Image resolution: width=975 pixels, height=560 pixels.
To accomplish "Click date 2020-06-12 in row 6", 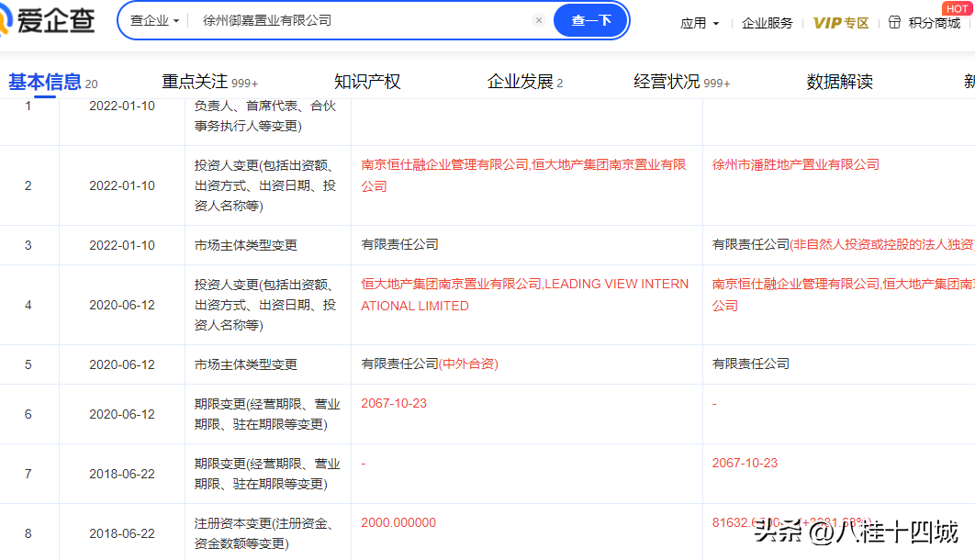I will 122,414.
